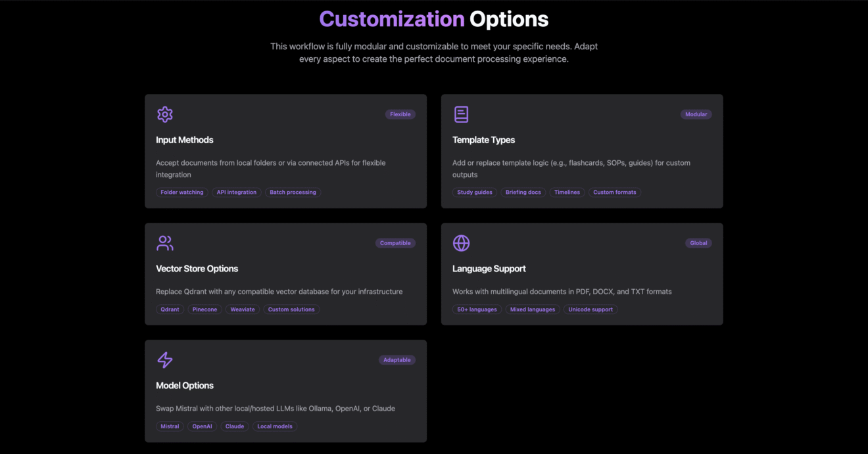Screen dimensions: 868x454
Task: Click the Vector Store Options heading
Action: 197,269
